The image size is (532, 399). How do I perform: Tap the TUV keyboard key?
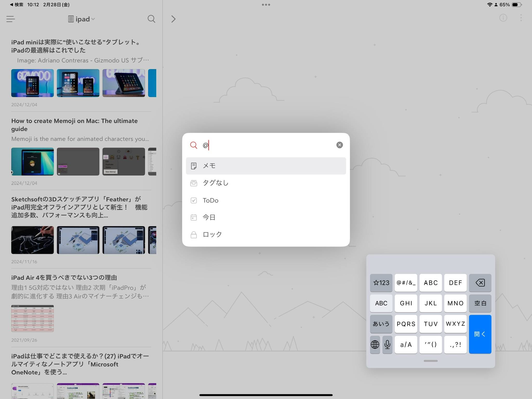(431, 324)
